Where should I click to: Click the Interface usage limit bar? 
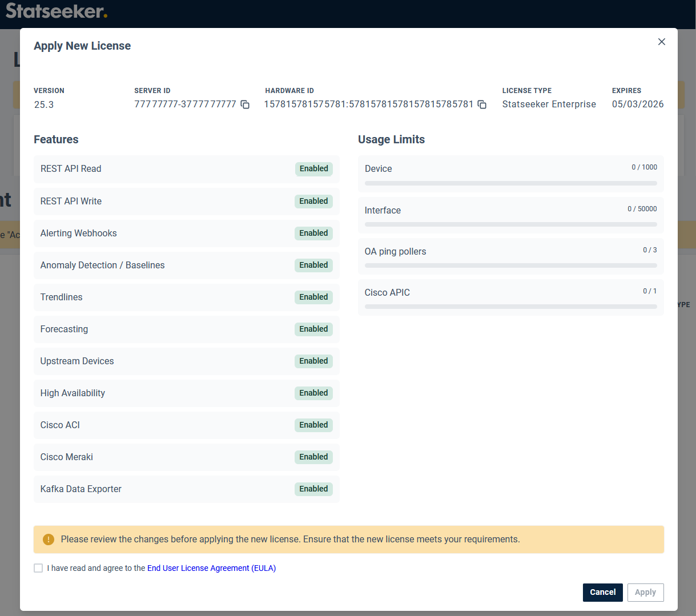click(x=510, y=224)
